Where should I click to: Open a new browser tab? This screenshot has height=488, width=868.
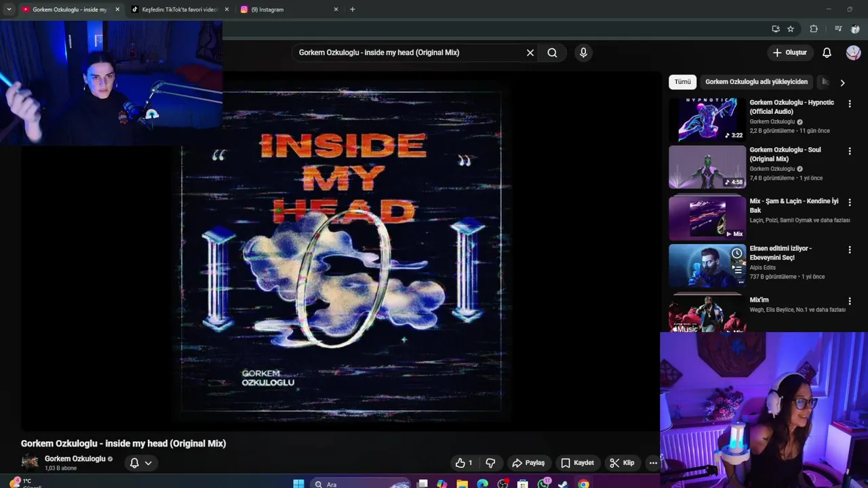pyautogui.click(x=352, y=9)
